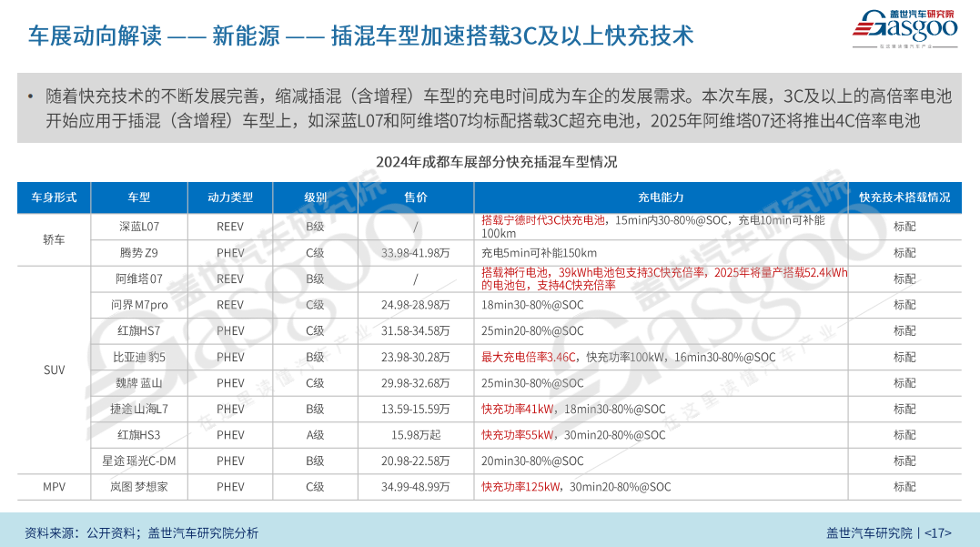Select the table title 2024年成都车展部分快充插混车型情况
This screenshot has width=980, height=547.
[496, 162]
